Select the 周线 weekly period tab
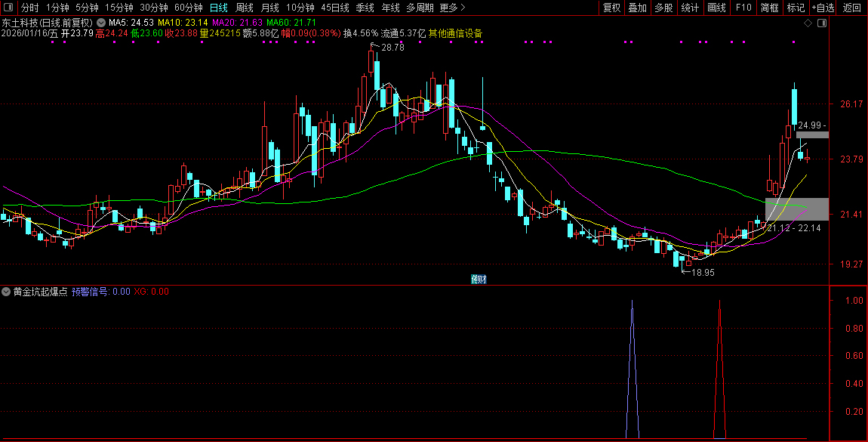This screenshot has height=442, width=868. tap(245, 8)
